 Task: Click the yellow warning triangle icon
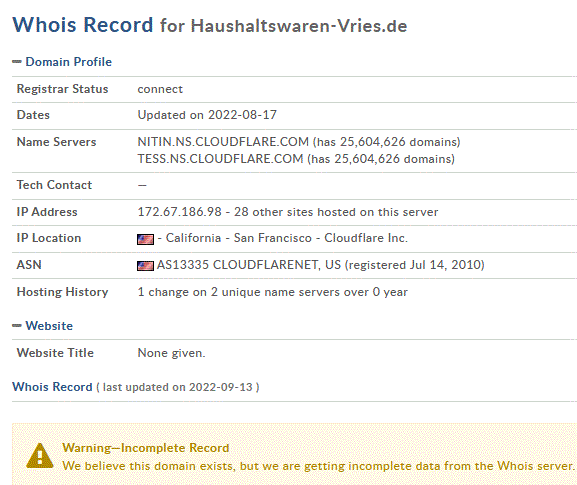40,456
